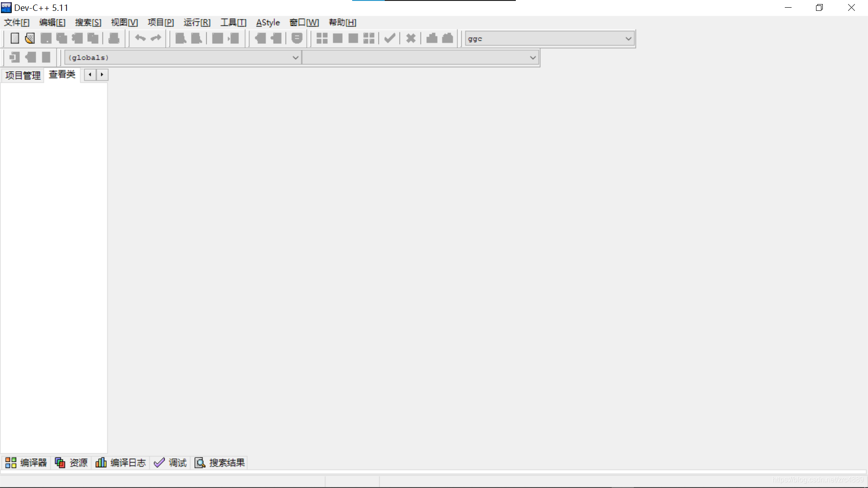This screenshot has width=868, height=488.
Task: Restore down the Dev-C++ window
Action: [820, 8]
